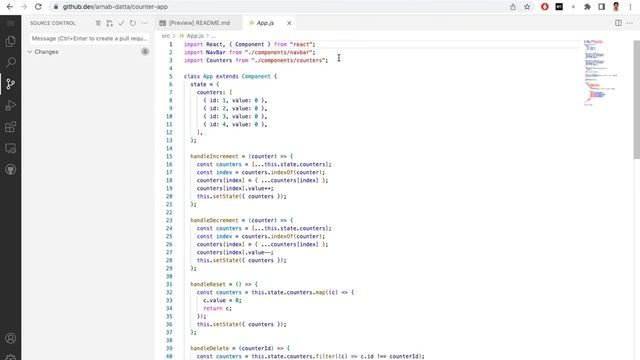The image size is (640, 360).
Task: Click the "counters[index].value--;" line
Action: [x=235, y=252]
